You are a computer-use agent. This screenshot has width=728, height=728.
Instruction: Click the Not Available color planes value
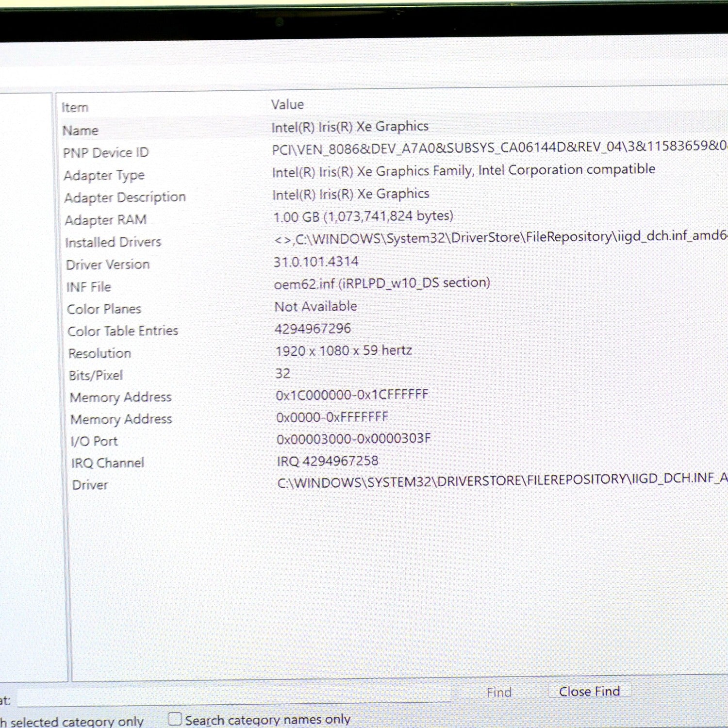coord(316,306)
